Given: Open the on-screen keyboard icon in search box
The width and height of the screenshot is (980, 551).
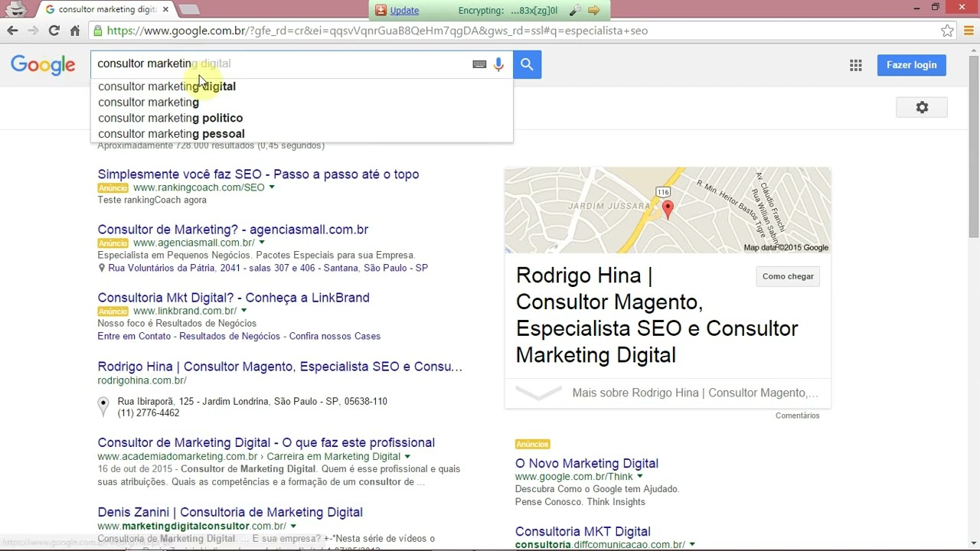Looking at the screenshot, I should pyautogui.click(x=479, y=64).
